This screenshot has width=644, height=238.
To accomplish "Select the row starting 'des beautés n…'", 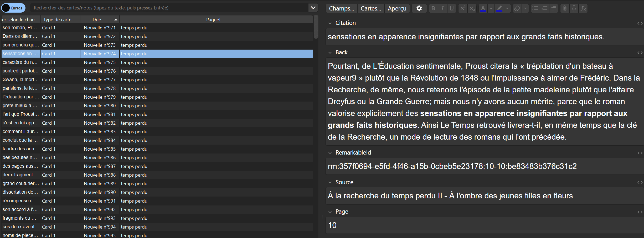I will point(157,158).
